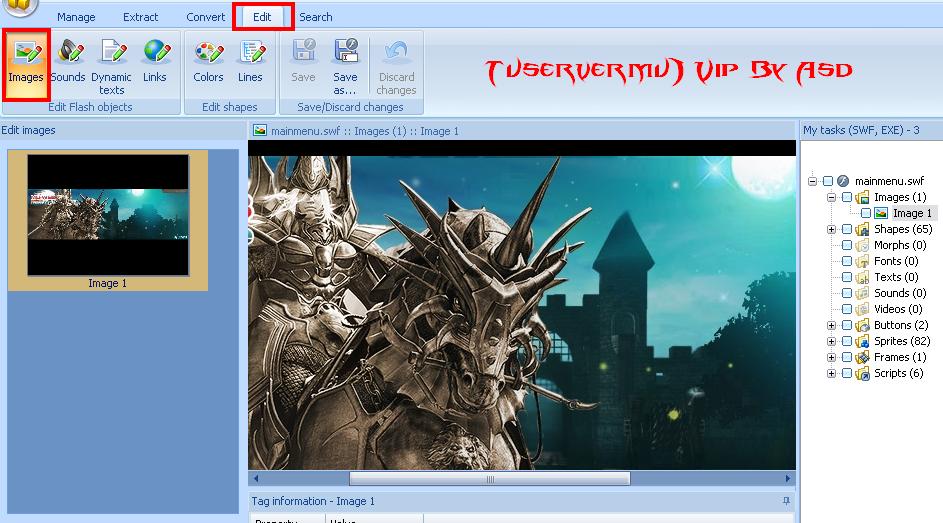Click the preview scroll left arrow

pyautogui.click(x=256, y=479)
